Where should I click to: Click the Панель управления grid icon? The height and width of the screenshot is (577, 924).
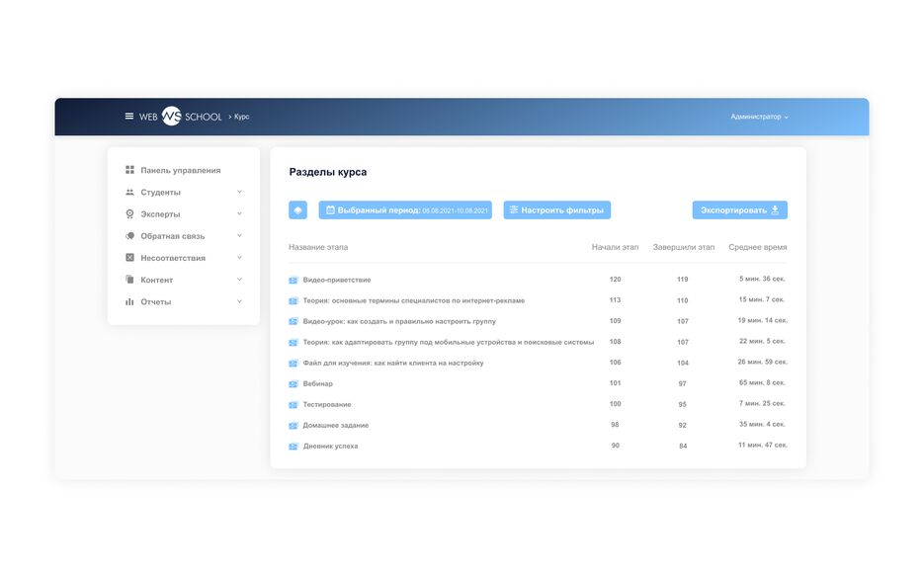coord(129,171)
